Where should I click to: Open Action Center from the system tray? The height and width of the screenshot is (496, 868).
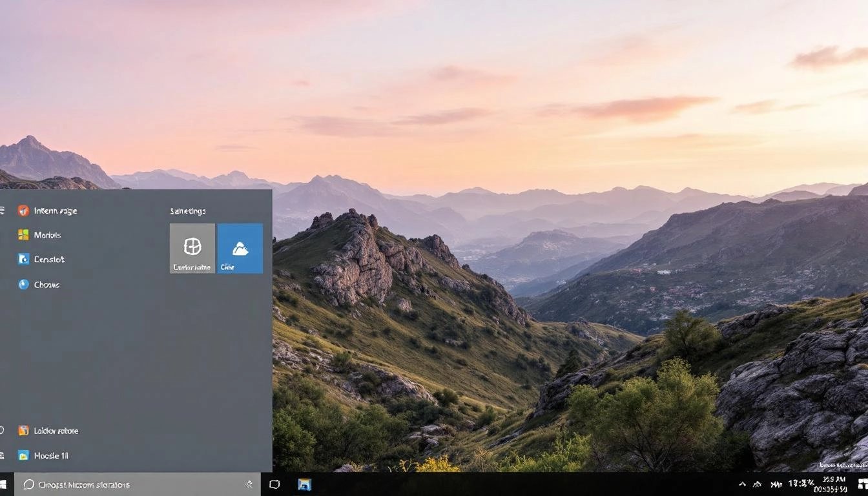click(863, 484)
